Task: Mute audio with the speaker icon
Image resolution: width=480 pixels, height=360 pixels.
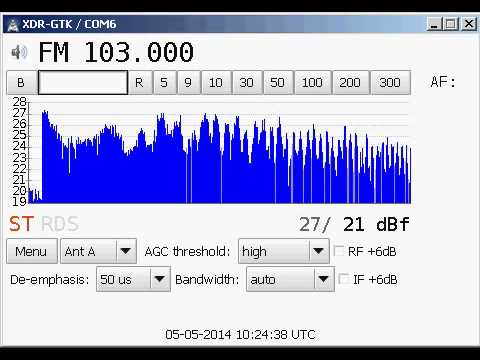Action: (19, 52)
